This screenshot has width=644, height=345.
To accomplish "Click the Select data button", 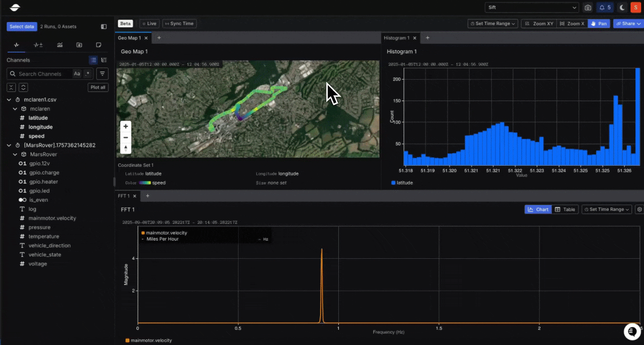I will (x=22, y=27).
